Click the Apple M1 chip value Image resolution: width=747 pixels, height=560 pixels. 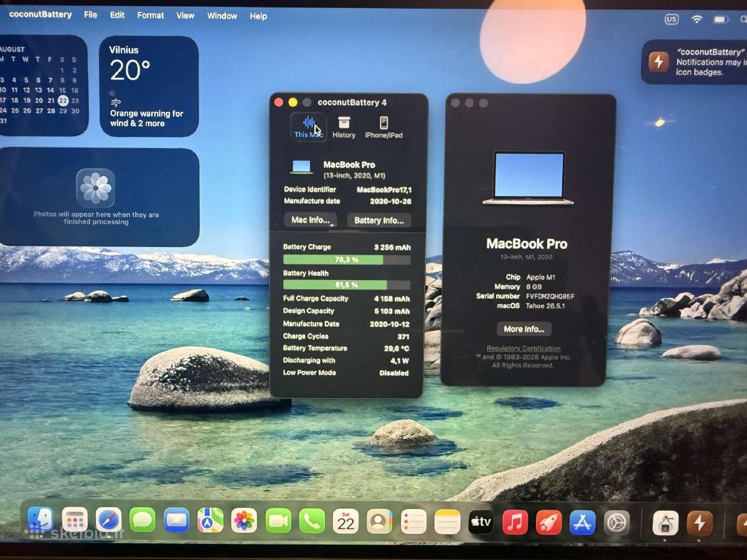[540, 278]
